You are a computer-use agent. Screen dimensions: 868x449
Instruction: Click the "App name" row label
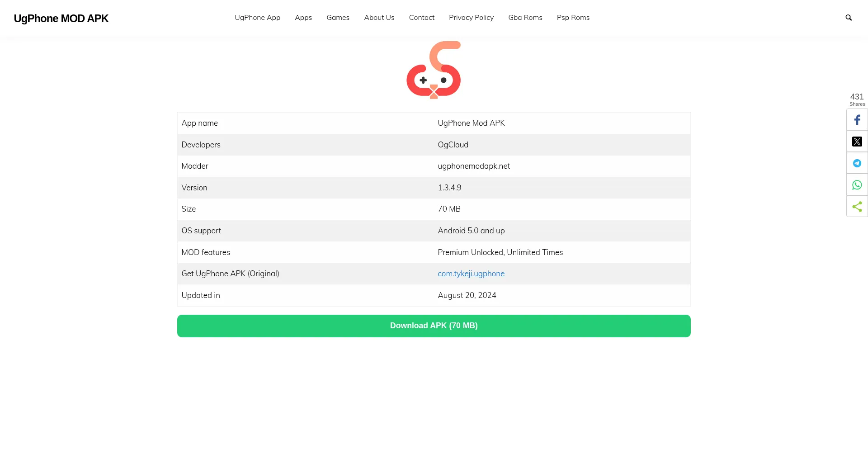(x=199, y=123)
